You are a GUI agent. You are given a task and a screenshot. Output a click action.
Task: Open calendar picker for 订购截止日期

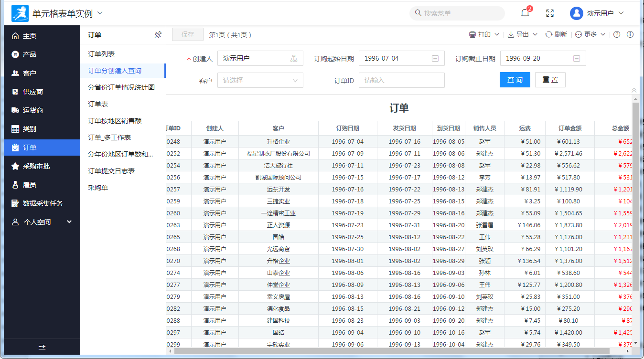[577, 58]
